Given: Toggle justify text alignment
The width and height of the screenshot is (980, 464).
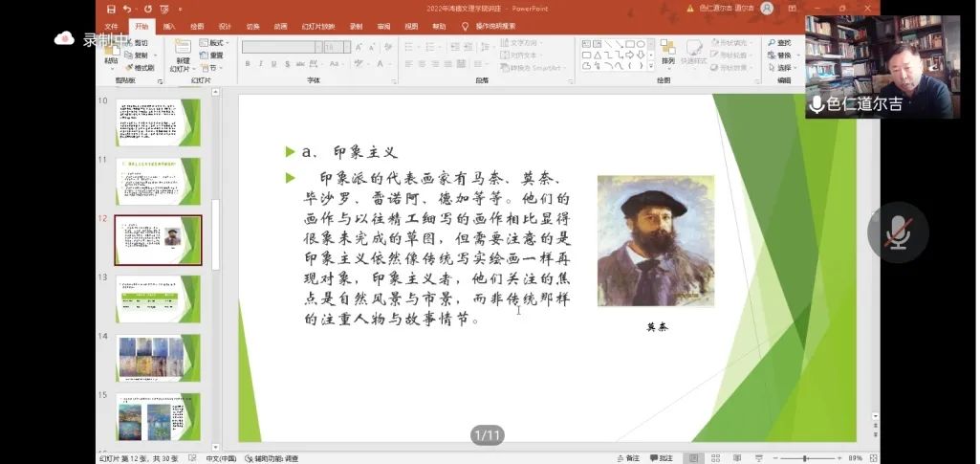Looking at the screenshot, I should pyautogui.click(x=448, y=64).
